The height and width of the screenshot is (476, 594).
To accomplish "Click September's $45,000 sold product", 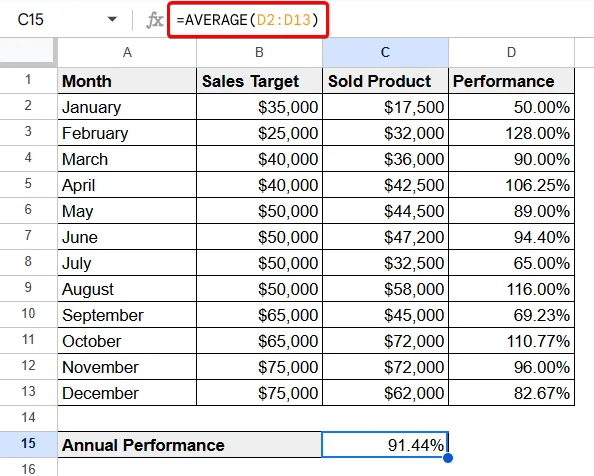I will pyautogui.click(x=385, y=315).
